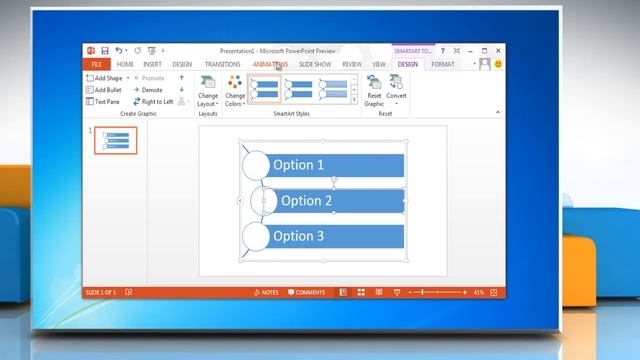Click the user account picture icon
This screenshot has height=360, width=640.
pos(484,64)
